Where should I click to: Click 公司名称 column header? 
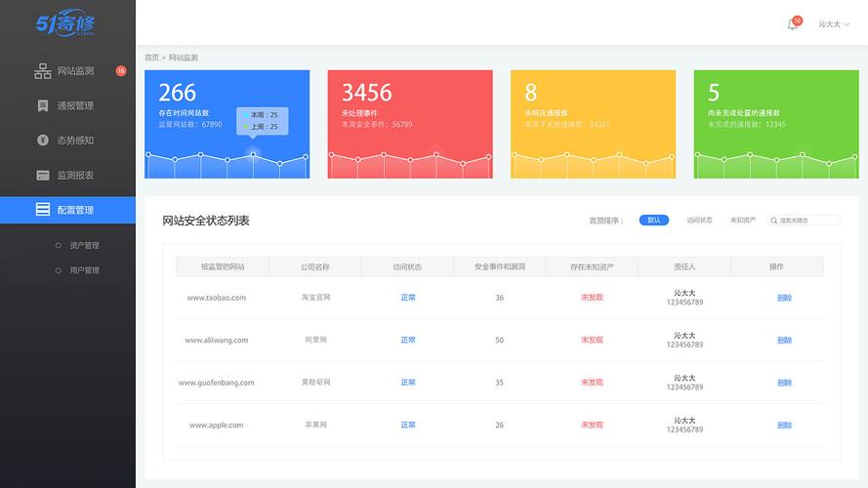pos(315,266)
